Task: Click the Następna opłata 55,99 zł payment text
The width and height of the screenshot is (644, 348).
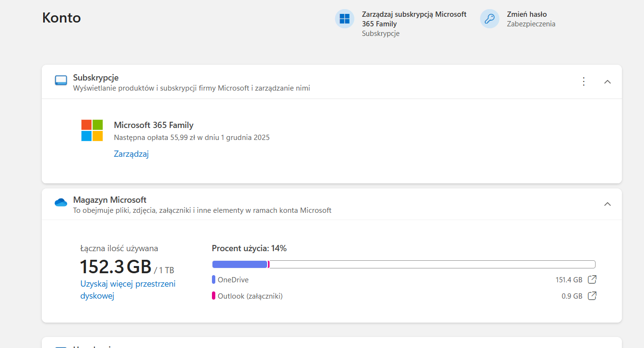Action: pyautogui.click(x=192, y=138)
